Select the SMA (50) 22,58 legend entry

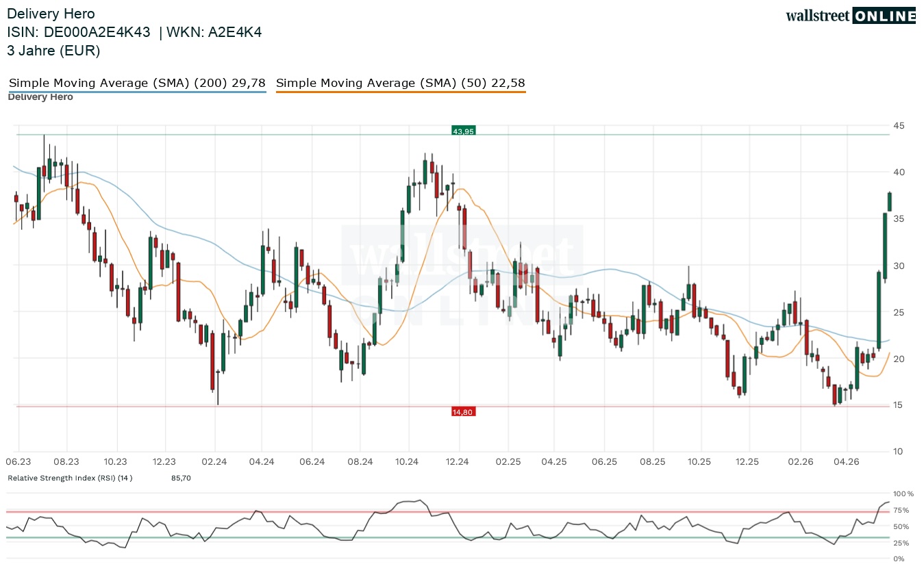[x=401, y=84]
